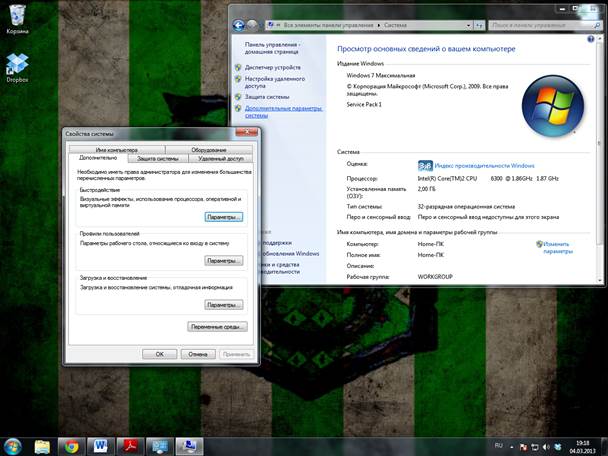The width and height of the screenshot is (608, 456).
Task: Open Загрузка и восстановление Параметры button
Action: point(224,305)
